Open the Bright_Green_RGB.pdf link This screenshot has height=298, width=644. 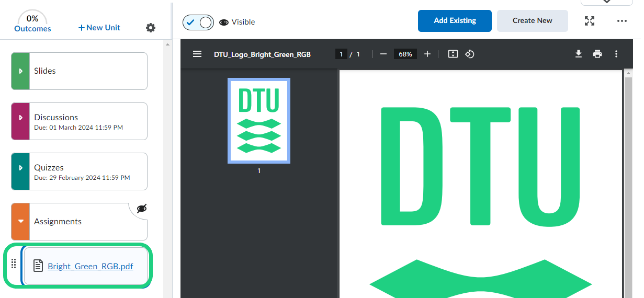pyautogui.click(x=90, y=266)
